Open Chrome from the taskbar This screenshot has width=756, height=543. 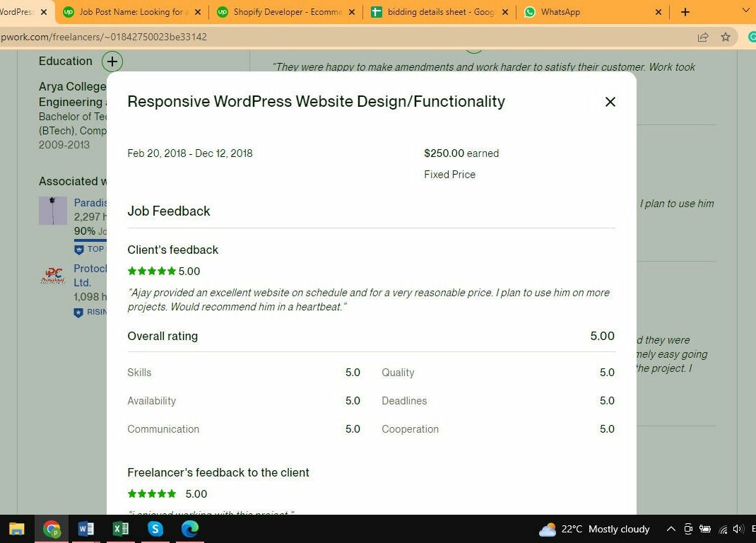52,529
